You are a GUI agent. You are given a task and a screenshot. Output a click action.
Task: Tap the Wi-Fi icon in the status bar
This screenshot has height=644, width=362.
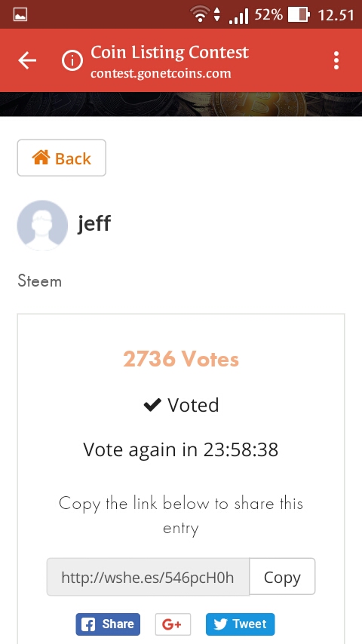coord(200,15)
